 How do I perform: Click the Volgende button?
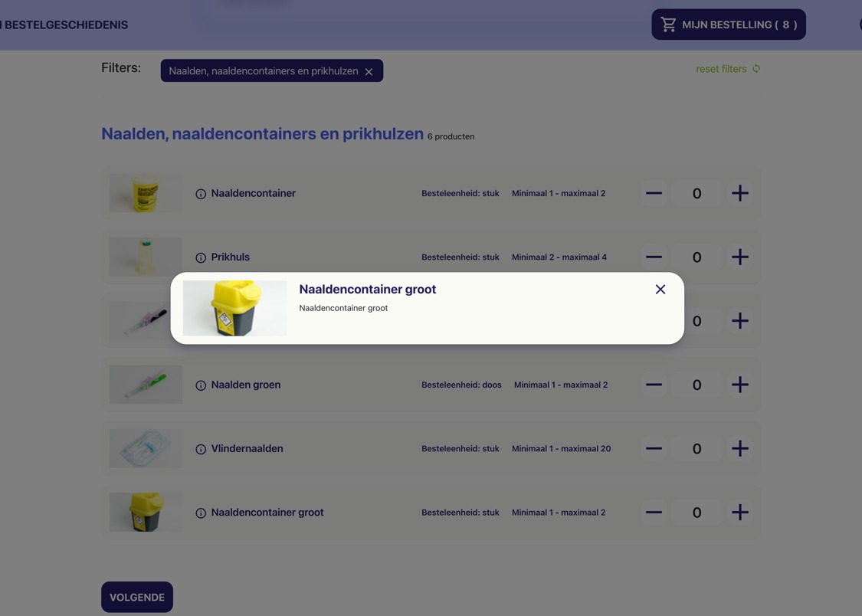(x=137, y=597)
